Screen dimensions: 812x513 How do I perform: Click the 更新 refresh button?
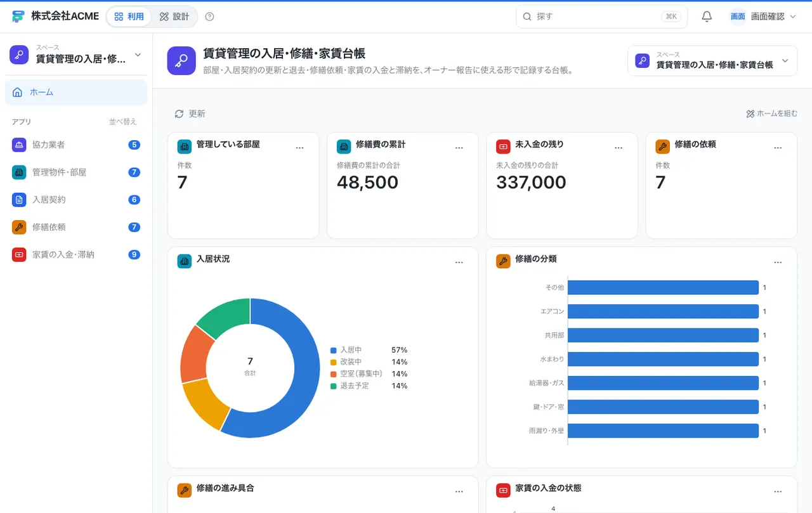[x=190, y=114]
